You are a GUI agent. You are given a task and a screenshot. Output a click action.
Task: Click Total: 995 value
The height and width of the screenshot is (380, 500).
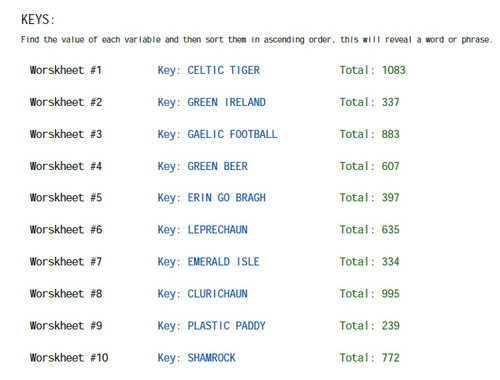click(x=370, y=294)
